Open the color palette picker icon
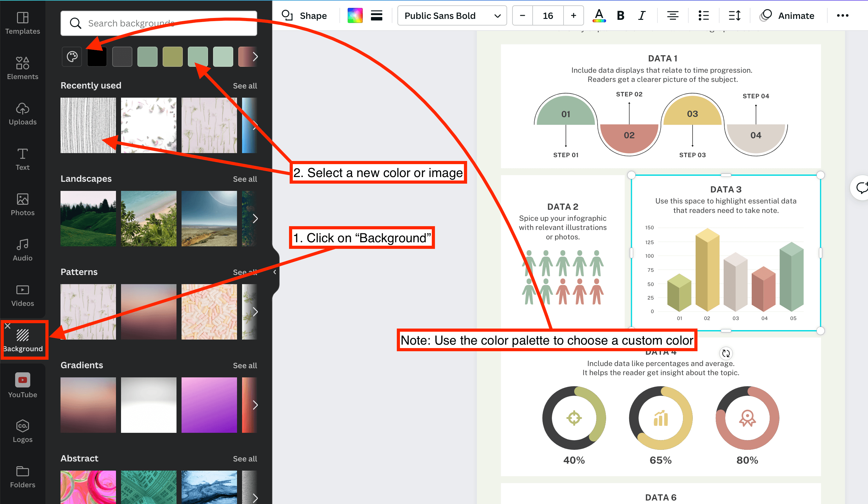868x504 pixels. [72, 56]
